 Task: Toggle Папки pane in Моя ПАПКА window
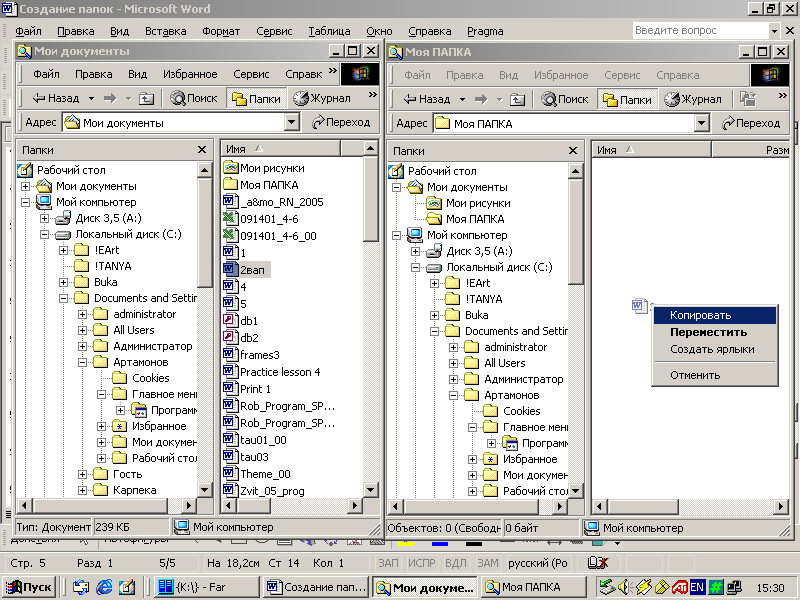(628, 99)
